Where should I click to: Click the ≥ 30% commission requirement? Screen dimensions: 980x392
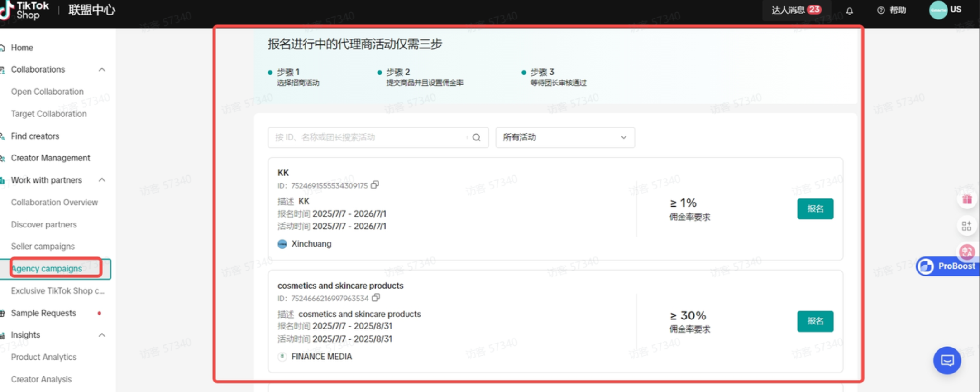[x=688, y=315]
